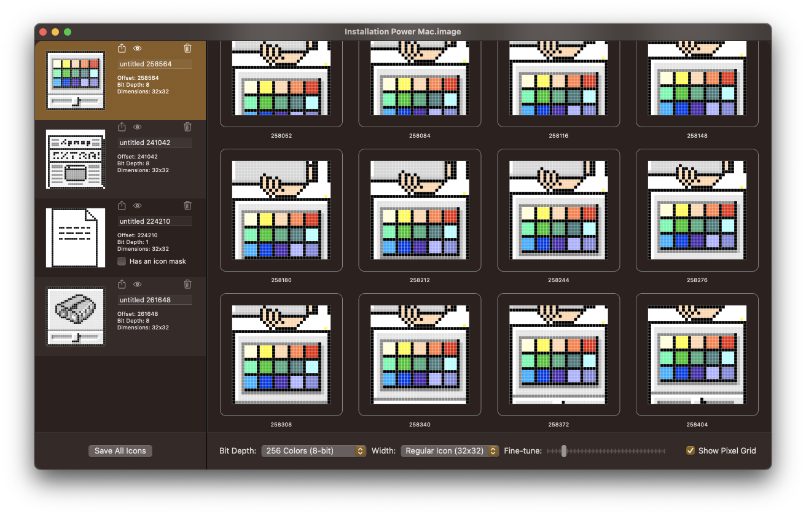Pick the candidate icon at offset 258308
The image size is (806, 515).
click(281, 355)
